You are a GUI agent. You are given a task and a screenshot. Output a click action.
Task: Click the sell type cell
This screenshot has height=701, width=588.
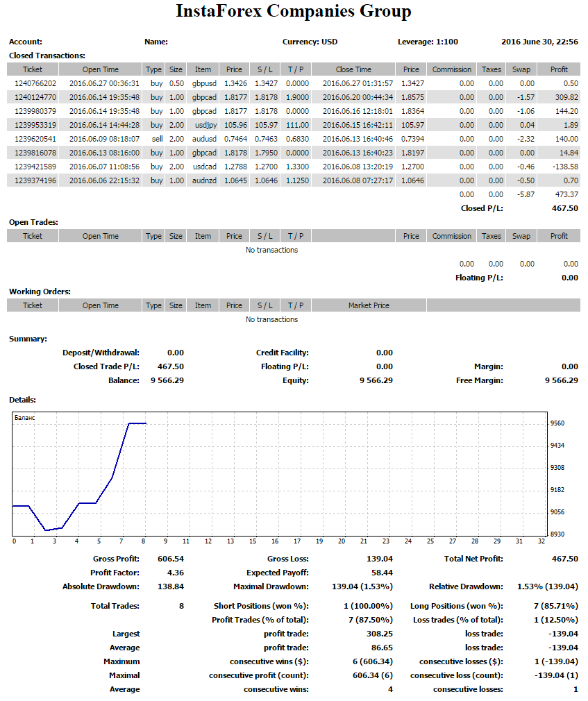157,139
